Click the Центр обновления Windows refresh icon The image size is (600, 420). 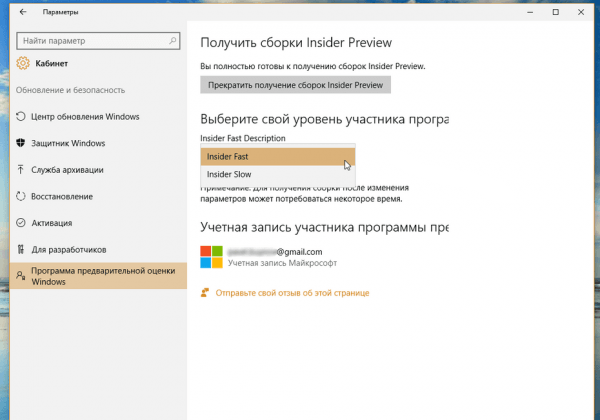tap(21, 116)
